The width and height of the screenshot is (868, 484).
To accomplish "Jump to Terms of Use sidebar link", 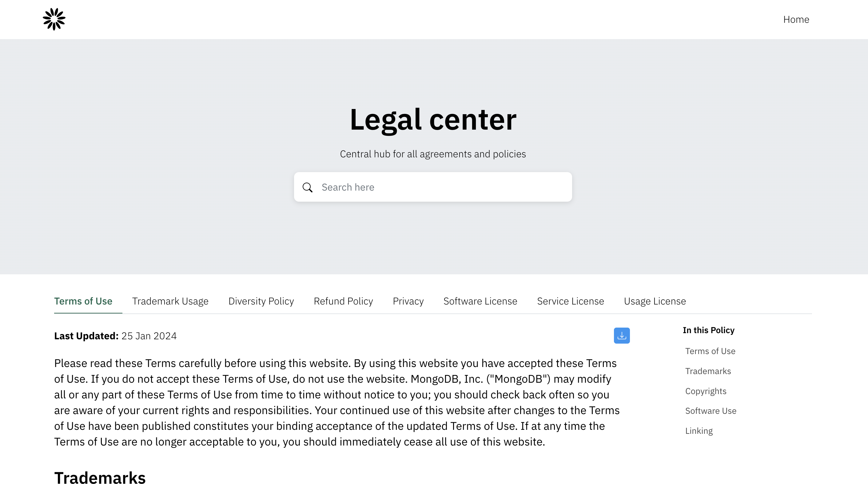I will [x=710, y=351].
